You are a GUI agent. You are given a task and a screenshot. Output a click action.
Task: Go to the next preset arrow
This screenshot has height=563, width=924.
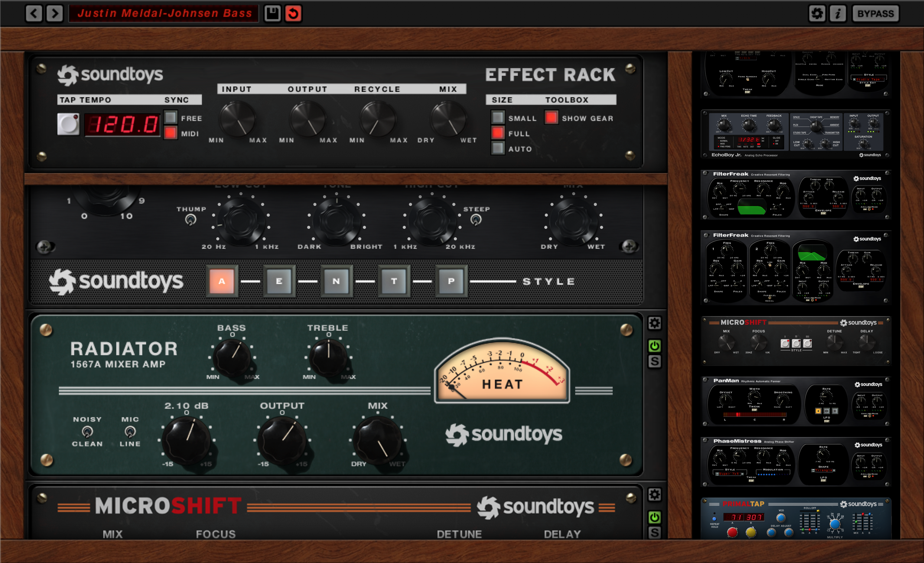[x=55, y=13]
